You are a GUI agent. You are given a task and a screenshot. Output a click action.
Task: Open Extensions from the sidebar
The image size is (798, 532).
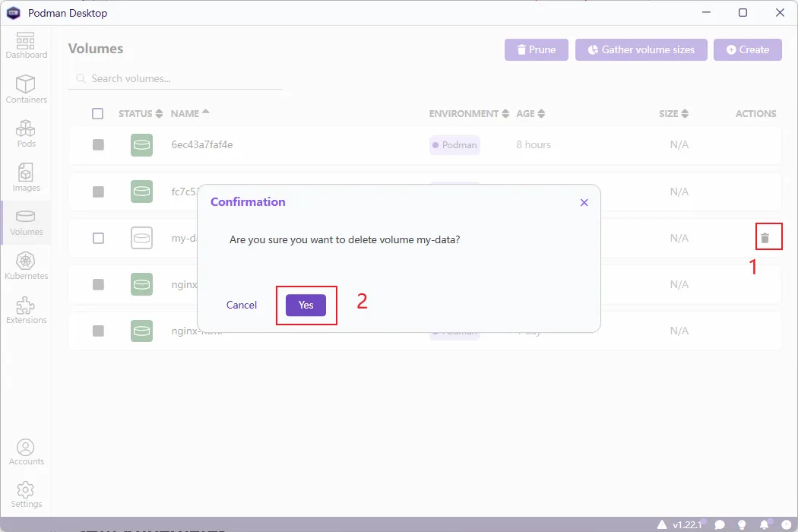[26, 310]
